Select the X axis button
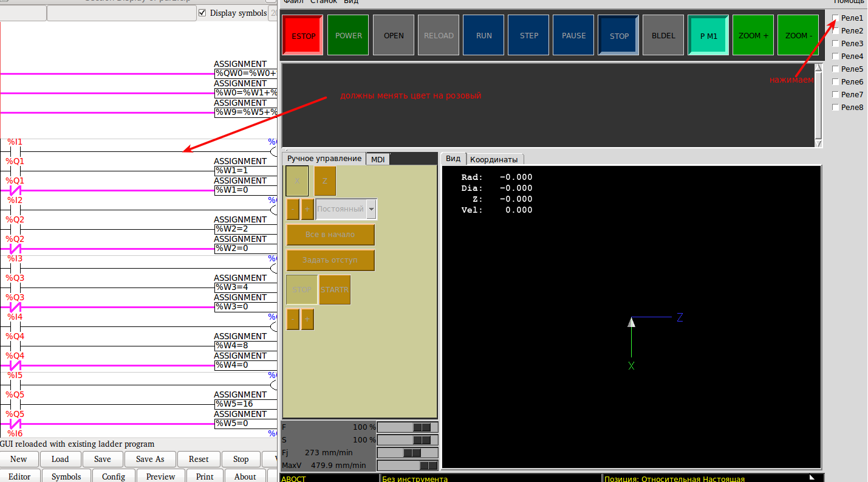The height and width of the screenshot is (482, 868). point(297,181)
